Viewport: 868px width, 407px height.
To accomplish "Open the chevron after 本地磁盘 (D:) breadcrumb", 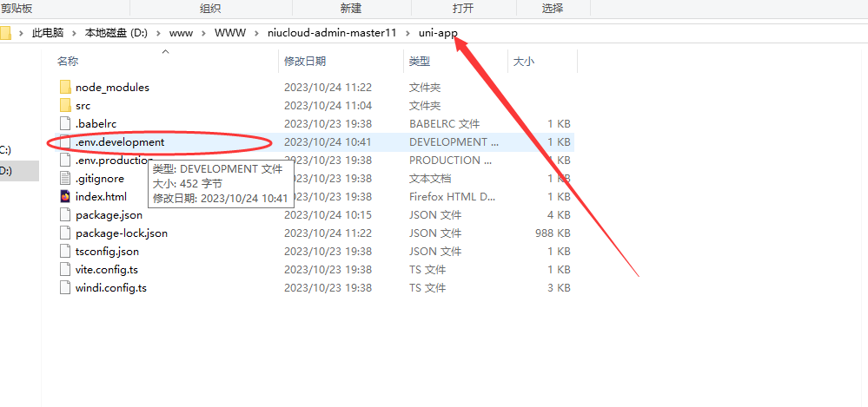I will [x=159, y=33].
